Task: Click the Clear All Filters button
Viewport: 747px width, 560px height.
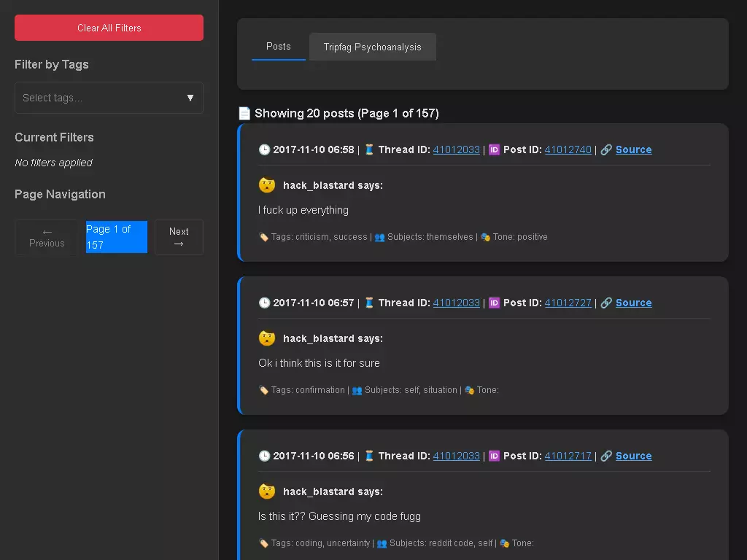Action: (x=109, y=28)
